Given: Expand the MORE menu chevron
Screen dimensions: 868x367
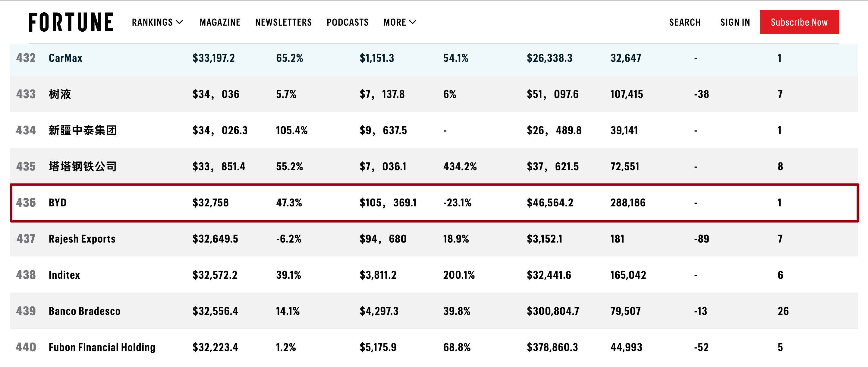Looking at the screenshot, I should pyautogui.click(x=413, y=22).
